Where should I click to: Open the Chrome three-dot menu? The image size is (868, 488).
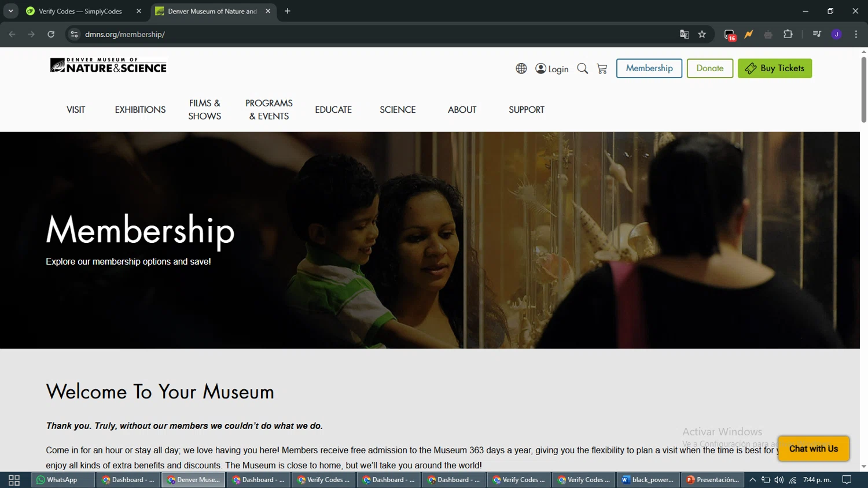click(856, 34)
